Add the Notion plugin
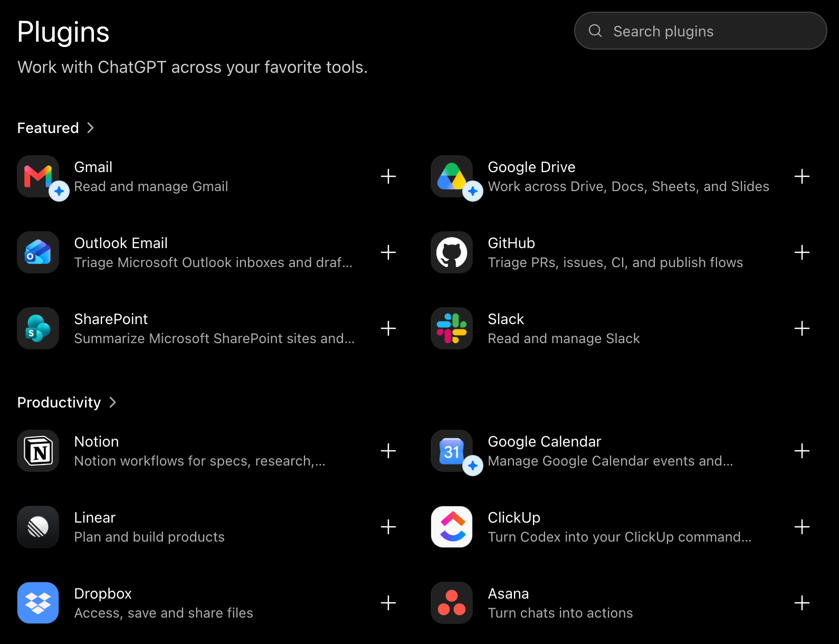 388,451
